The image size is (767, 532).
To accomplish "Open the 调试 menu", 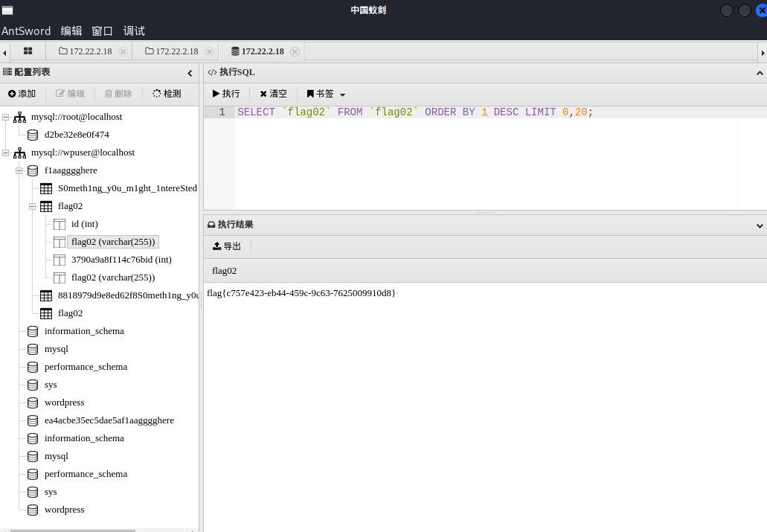I will [x=134, y=31].
